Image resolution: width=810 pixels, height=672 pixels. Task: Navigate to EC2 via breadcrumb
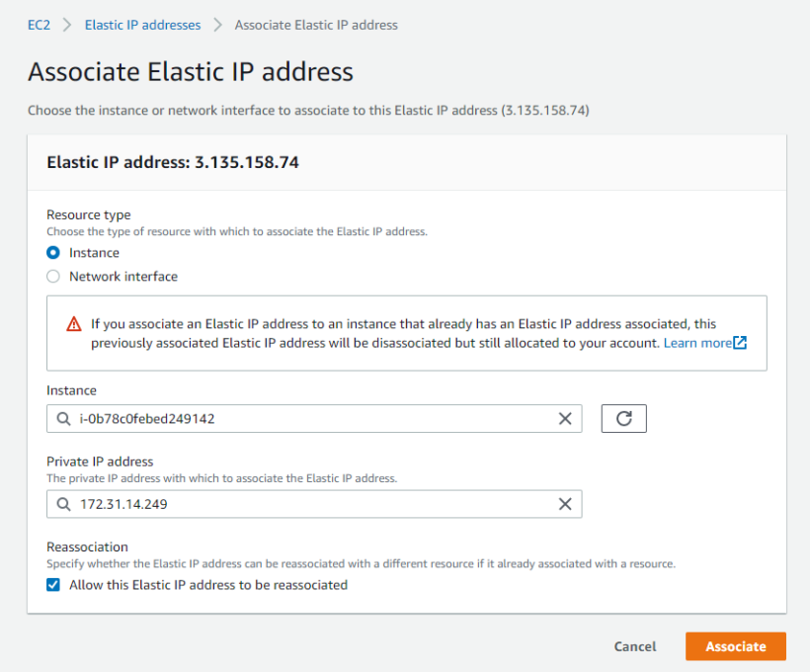39,25
